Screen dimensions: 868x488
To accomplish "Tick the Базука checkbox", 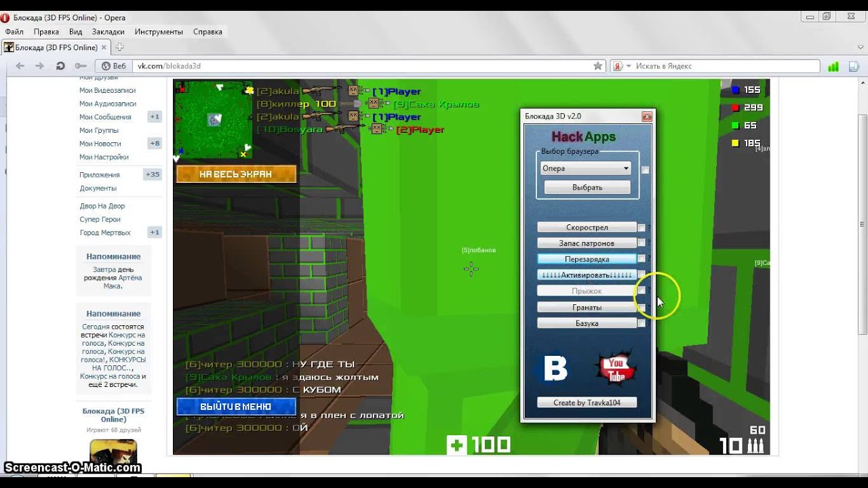I will click(x=641, y=323).
